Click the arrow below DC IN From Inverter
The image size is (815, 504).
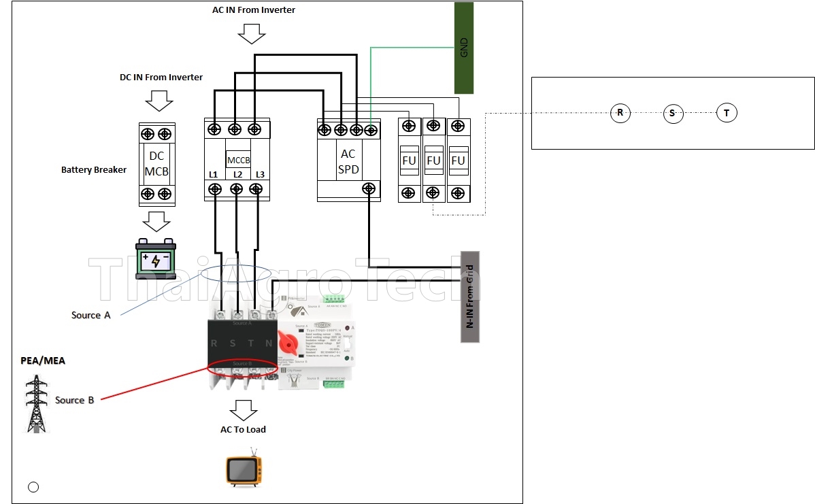(x=158, y=101)
